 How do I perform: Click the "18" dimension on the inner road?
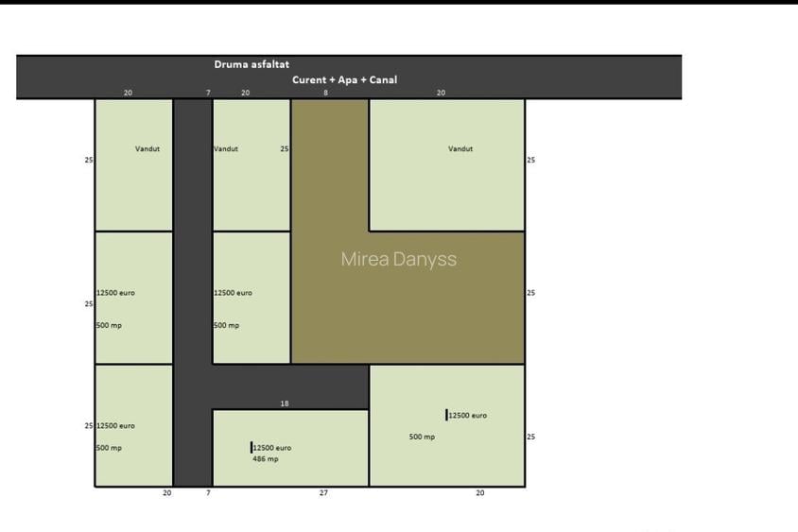285,403
